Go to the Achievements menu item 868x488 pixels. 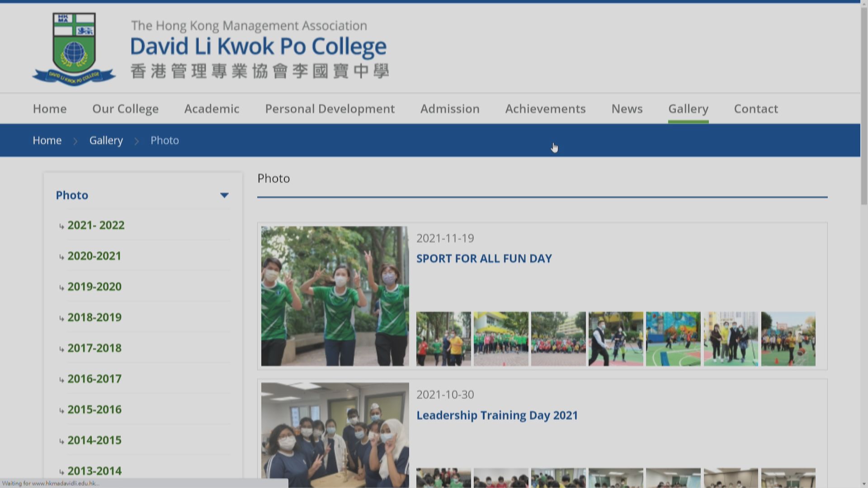point(545,109)
